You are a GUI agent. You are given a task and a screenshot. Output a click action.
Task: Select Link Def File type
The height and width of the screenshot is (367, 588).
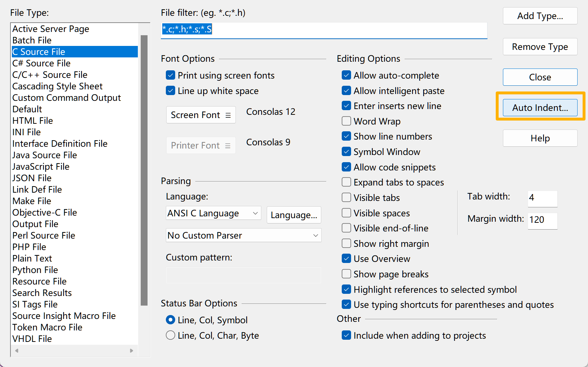pos(75,189)
